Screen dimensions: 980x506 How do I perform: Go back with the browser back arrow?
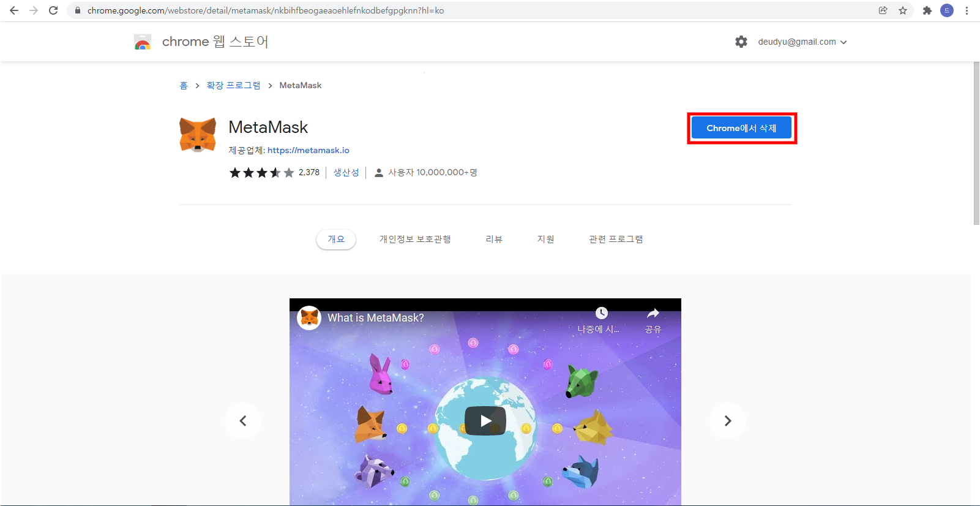[x=14, y=10]
